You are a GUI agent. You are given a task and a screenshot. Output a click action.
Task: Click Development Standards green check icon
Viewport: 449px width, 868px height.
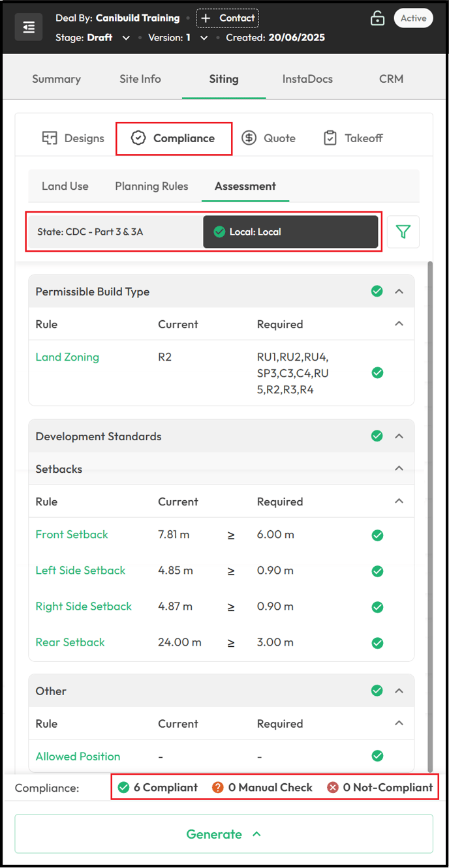(377, 436)
